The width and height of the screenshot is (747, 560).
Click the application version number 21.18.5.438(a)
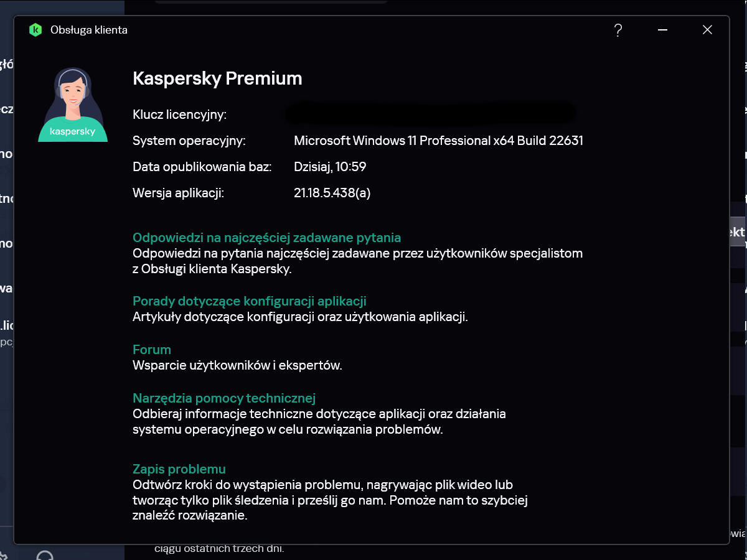(332, 193)
